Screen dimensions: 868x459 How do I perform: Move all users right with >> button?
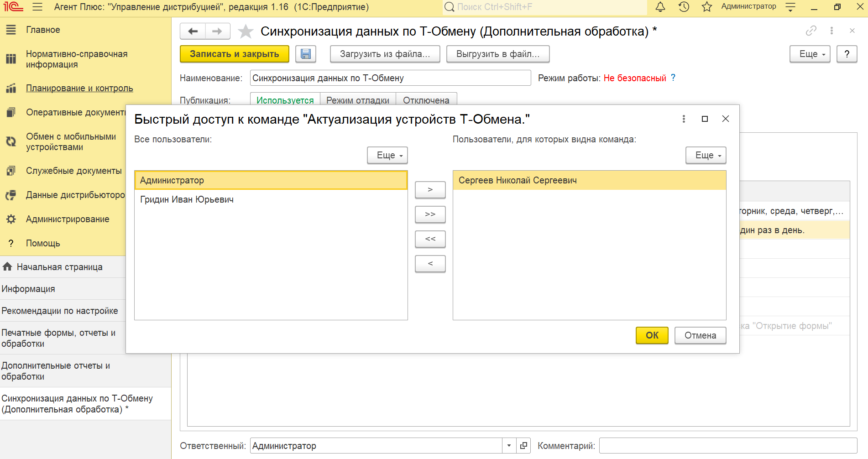(430, 214)
